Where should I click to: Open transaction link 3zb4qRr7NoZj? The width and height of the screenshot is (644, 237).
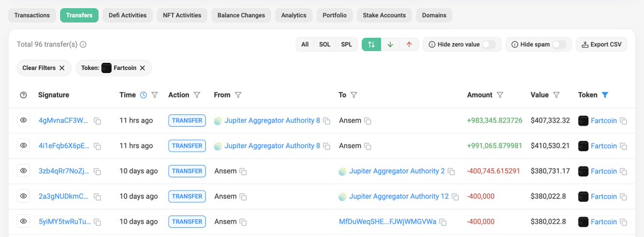[63, 171]
